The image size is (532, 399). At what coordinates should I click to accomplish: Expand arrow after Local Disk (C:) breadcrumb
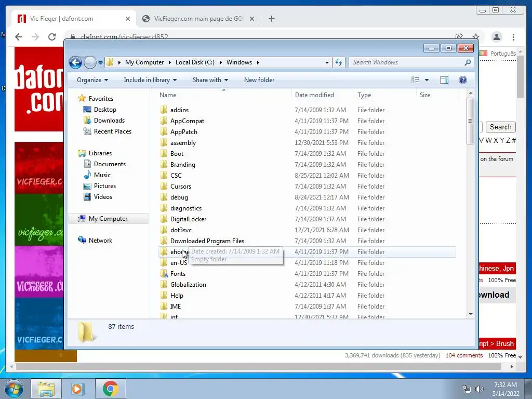point(220,62)
